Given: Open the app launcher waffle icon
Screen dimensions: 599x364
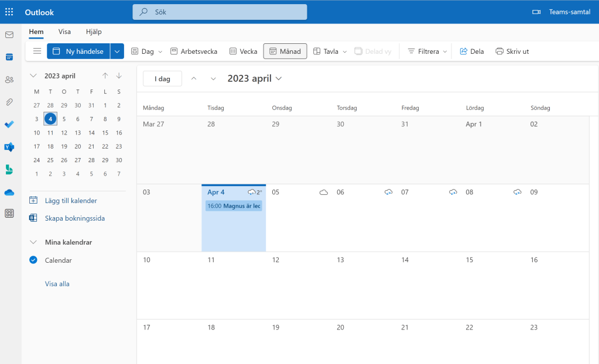Looking at the screenshot, I should (x=9, y=12).
